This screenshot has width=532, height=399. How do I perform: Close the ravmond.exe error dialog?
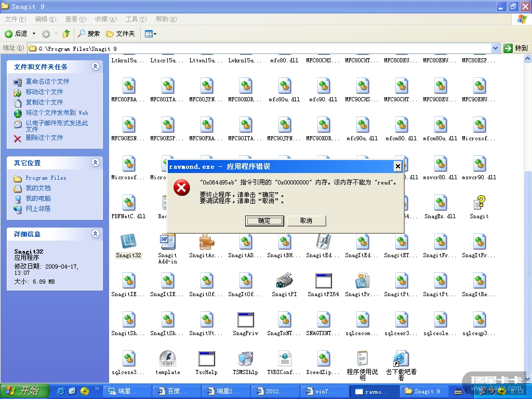(x=397, y=166)
